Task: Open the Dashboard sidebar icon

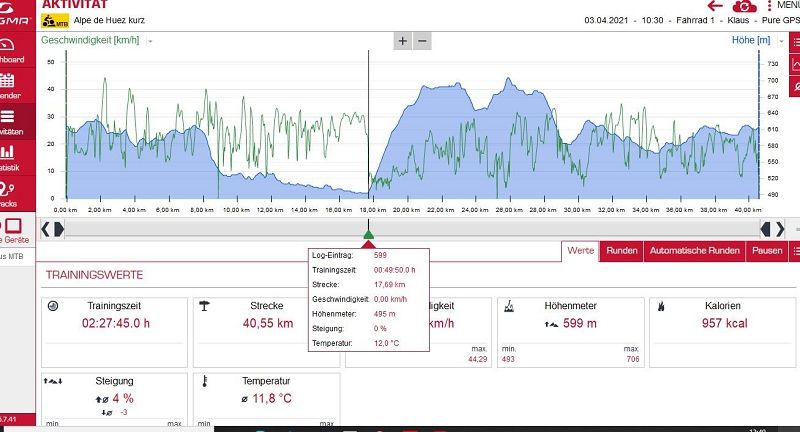Action: tap(6, 49)
